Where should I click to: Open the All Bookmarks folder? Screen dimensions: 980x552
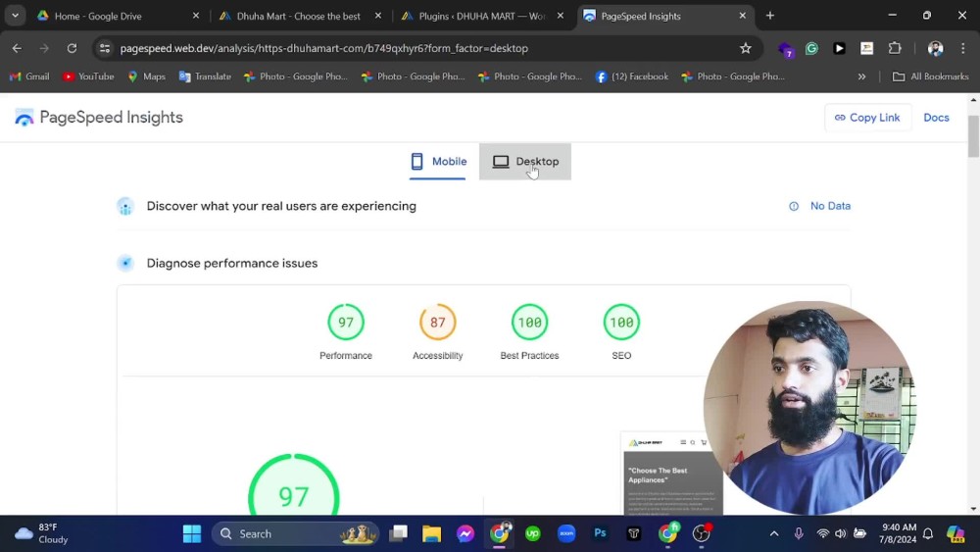point(931,76)
